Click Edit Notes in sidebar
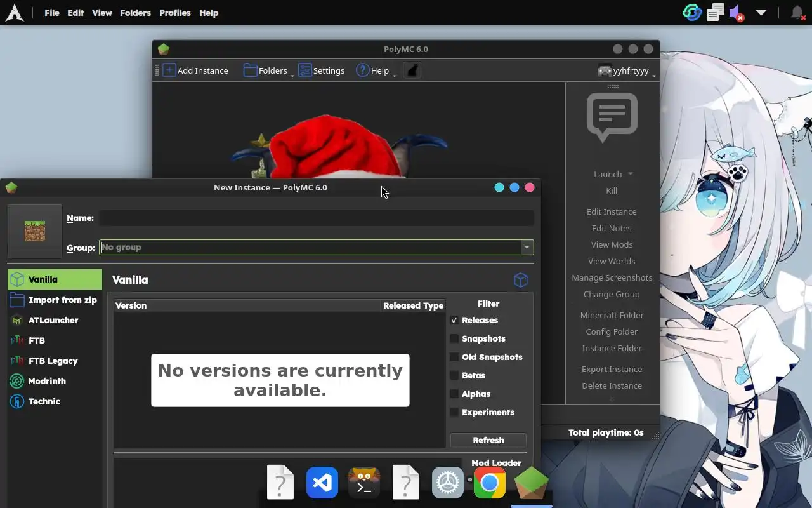Screen dimensions: 812x508 click(x=612, y=228)
